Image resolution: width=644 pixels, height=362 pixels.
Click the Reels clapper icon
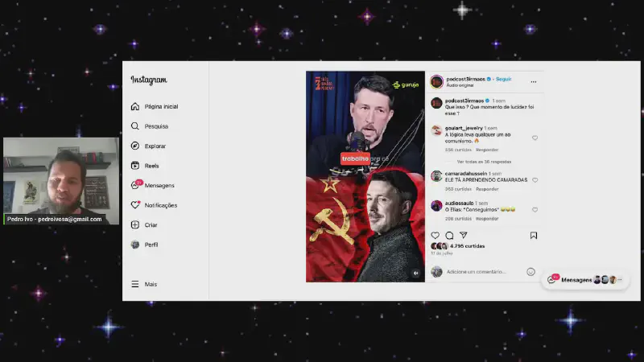(x=135, y=166)
